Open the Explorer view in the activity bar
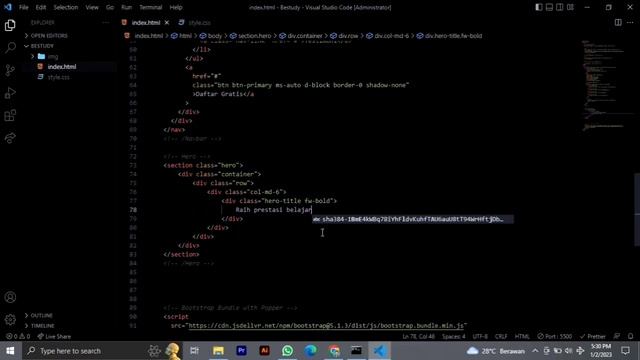640x360 pixels. click(10, 25)
